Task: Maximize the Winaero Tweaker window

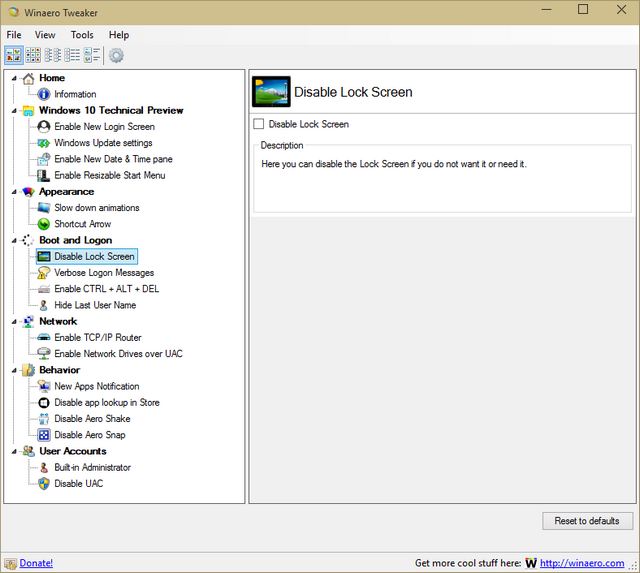Action: point(583,9)
